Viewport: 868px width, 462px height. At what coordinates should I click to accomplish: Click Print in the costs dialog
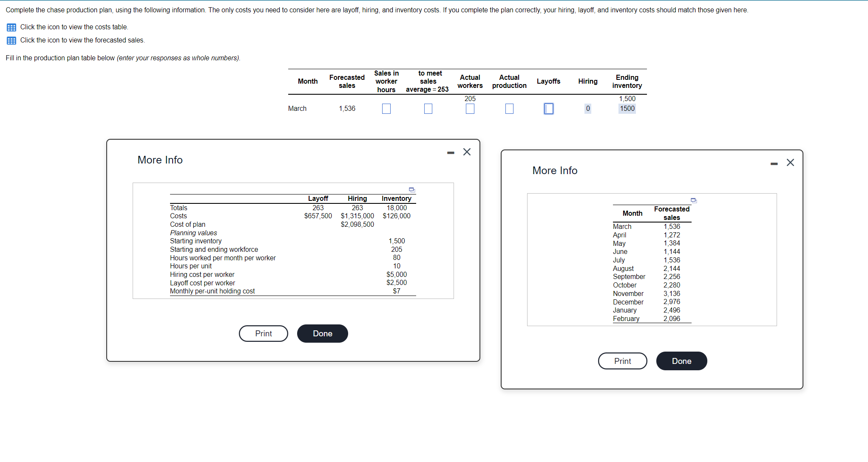point(263,333)
